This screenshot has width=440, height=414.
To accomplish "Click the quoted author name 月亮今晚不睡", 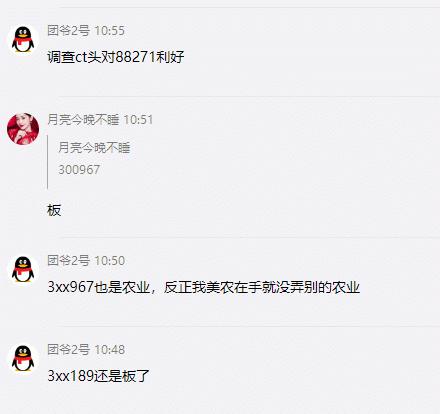I will click(94, 148).
